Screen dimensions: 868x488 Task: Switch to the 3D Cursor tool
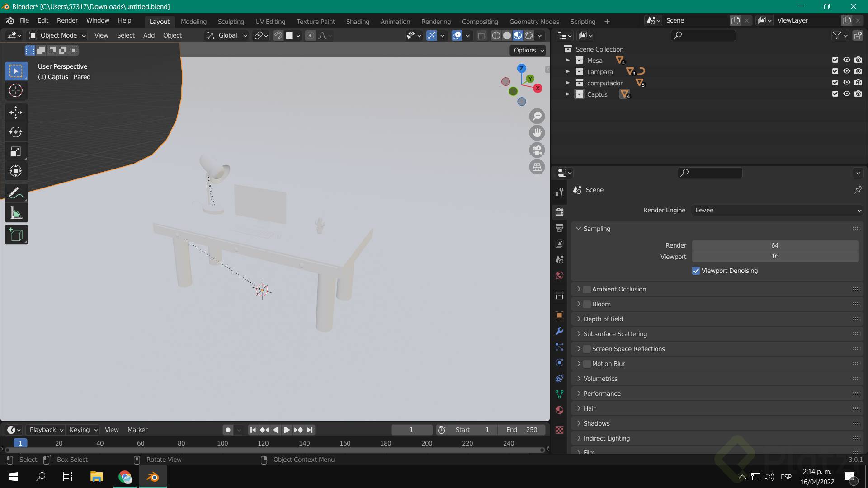16,91
